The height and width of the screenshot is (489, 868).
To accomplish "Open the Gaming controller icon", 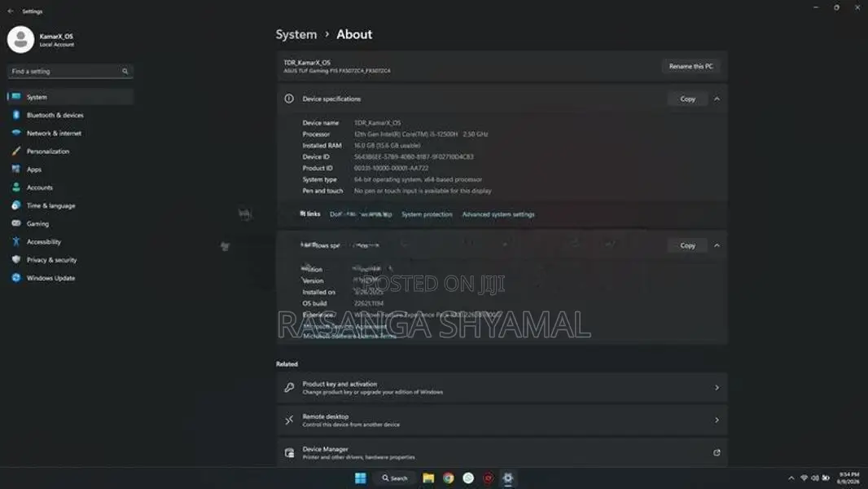I will (16, 223).
